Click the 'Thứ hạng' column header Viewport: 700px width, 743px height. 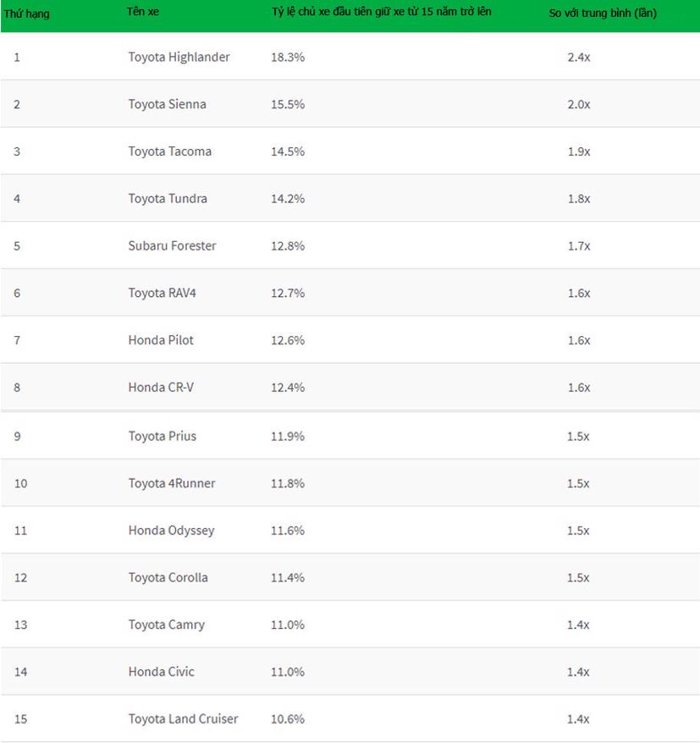pyautogui.click(x=26, y=14)
